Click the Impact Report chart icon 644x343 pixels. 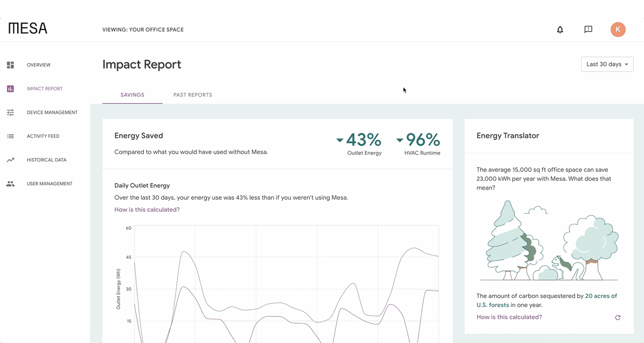pos(10,89)
